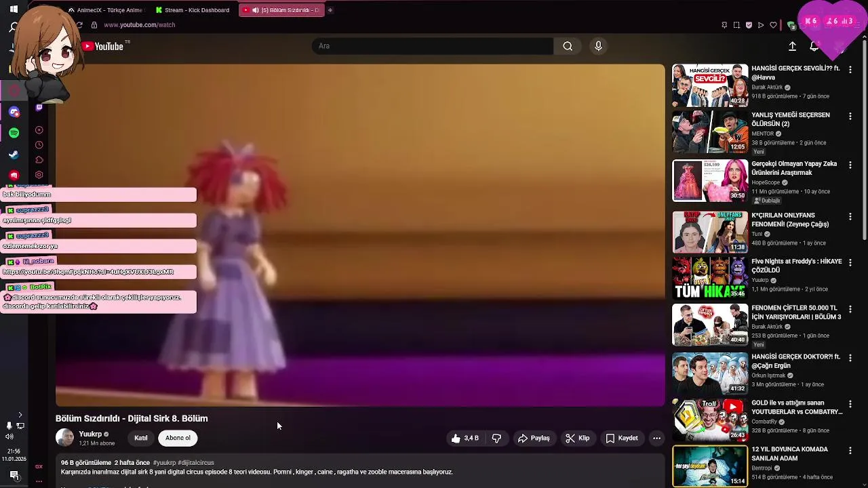Start voice search with microphone icon
Image resolution: width=868 pixels, height=488 pixels.
(598, 46)
